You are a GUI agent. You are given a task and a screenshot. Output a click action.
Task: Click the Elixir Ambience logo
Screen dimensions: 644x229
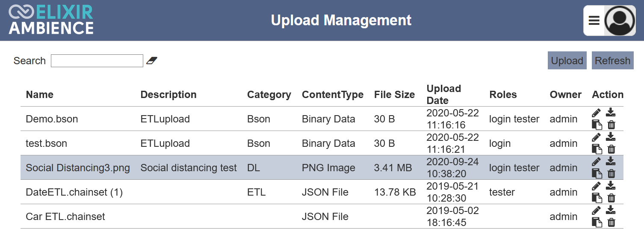51,20
